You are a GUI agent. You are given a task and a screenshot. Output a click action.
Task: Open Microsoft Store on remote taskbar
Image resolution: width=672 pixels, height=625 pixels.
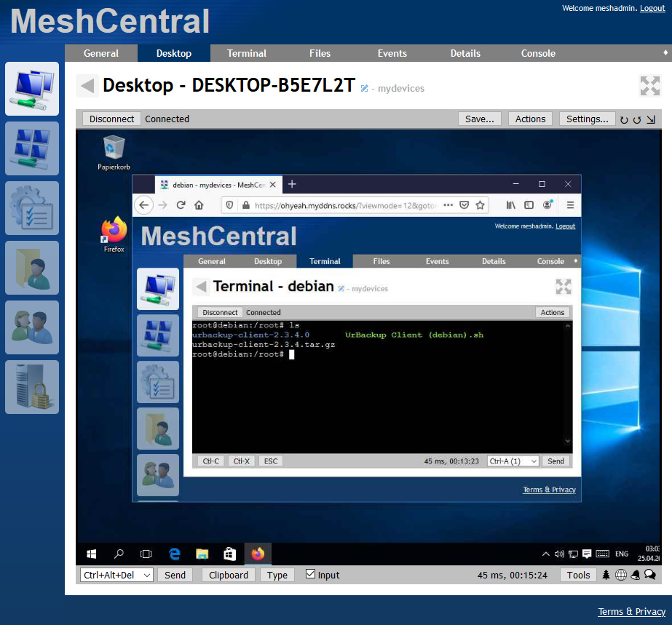tap(230, 554)
